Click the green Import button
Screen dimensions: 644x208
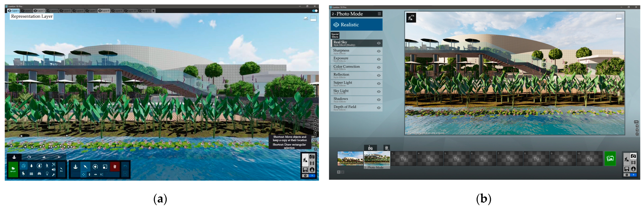[13, 169]
